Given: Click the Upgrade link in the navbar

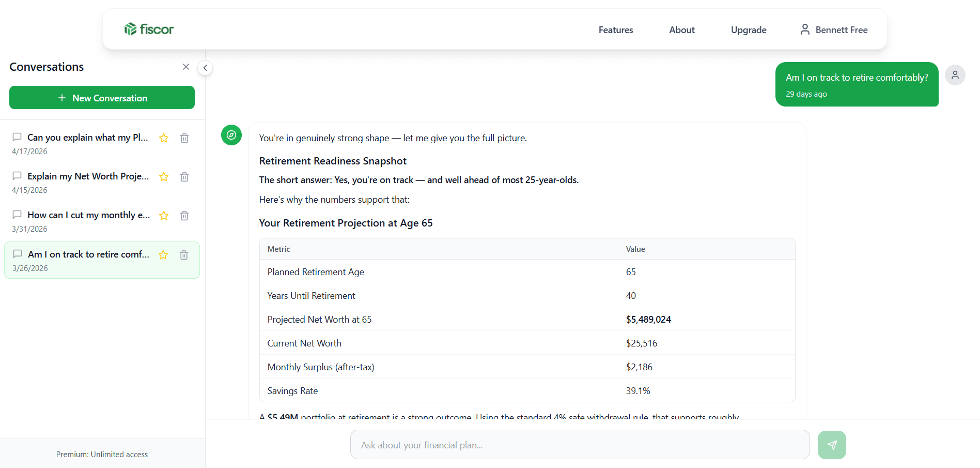Looking at the screenshot, I should [x=748, y=29].
